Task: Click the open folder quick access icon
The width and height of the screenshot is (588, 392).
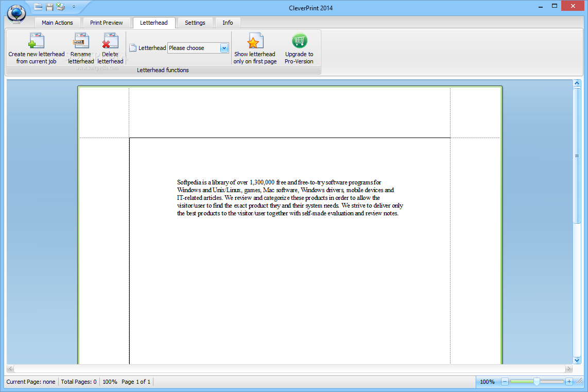Action: [38, 6]
